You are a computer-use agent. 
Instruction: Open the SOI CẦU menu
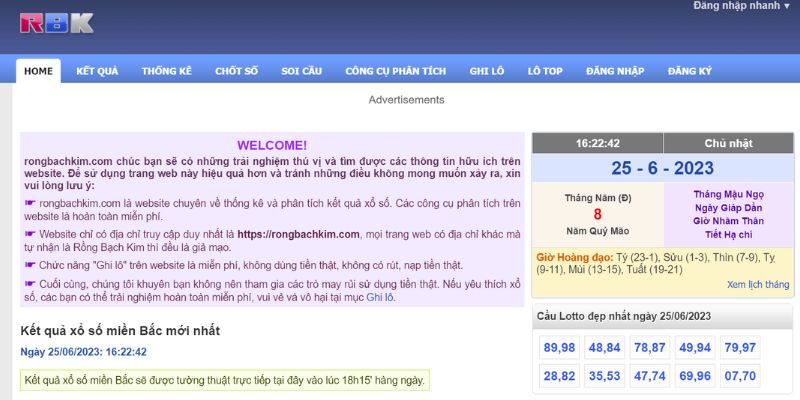coord(302,71)
